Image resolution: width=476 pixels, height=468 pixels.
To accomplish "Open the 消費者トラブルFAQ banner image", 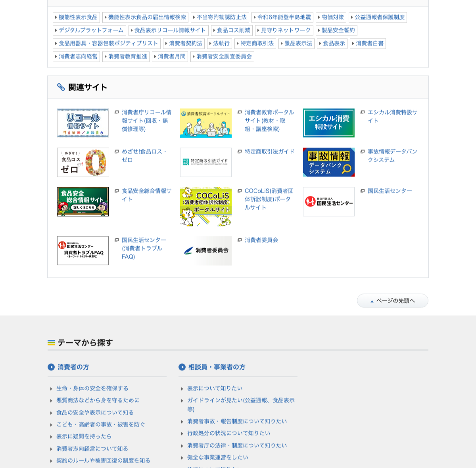I will 83,251.
